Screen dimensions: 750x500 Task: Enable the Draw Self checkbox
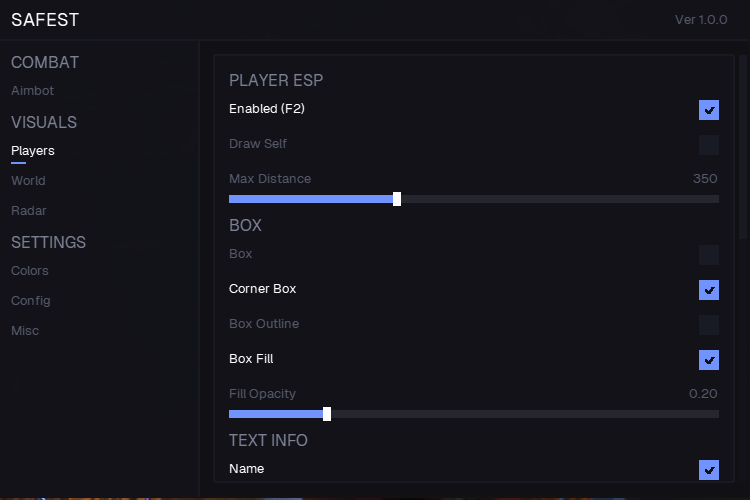click(x=709, y=145)
